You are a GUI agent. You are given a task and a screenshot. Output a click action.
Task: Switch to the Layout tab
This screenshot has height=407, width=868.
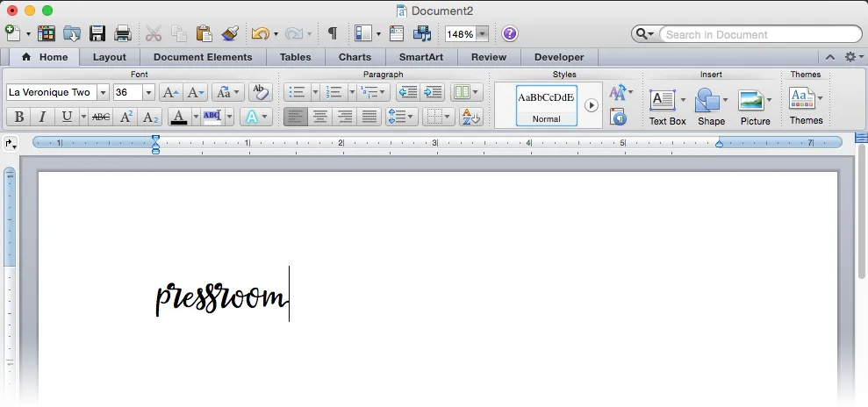point(110,57)
